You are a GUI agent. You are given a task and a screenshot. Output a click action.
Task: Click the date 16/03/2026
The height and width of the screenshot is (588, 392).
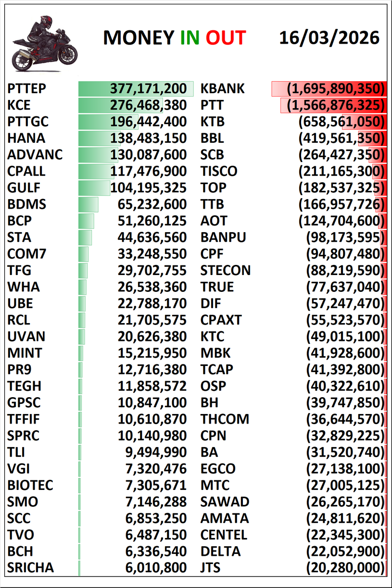point(329,38)
